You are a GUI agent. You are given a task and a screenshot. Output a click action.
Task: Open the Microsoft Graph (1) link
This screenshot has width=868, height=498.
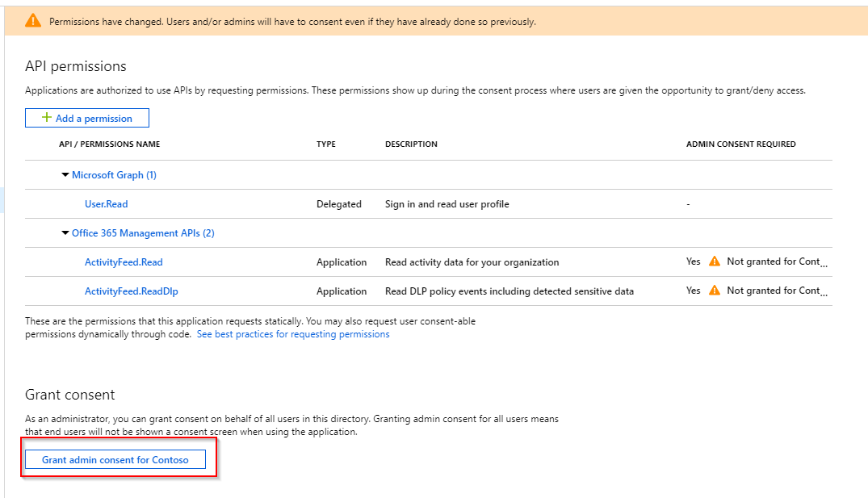[x=114, y=175]
